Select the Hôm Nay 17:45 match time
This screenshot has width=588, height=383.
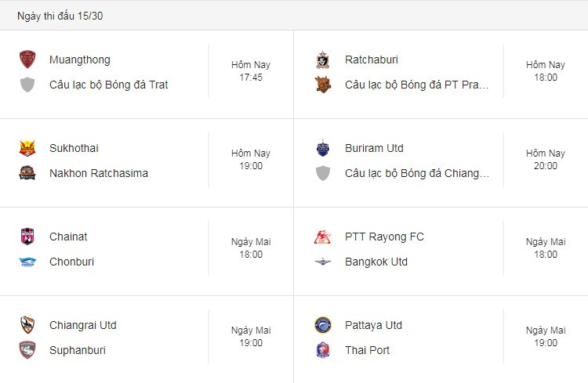coord(251,71)
